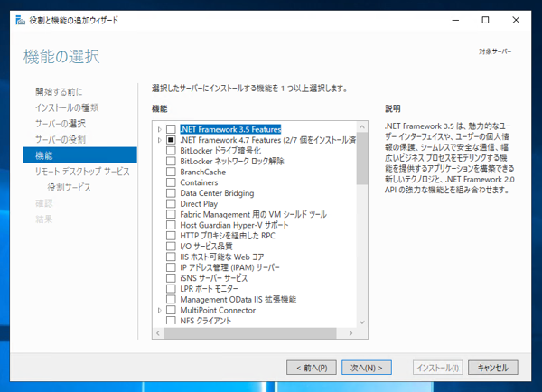This screenshot has width=542, height=392.
Task: Expand .NET Framework 3.5 Features node
Action: [x=159, y=129]
